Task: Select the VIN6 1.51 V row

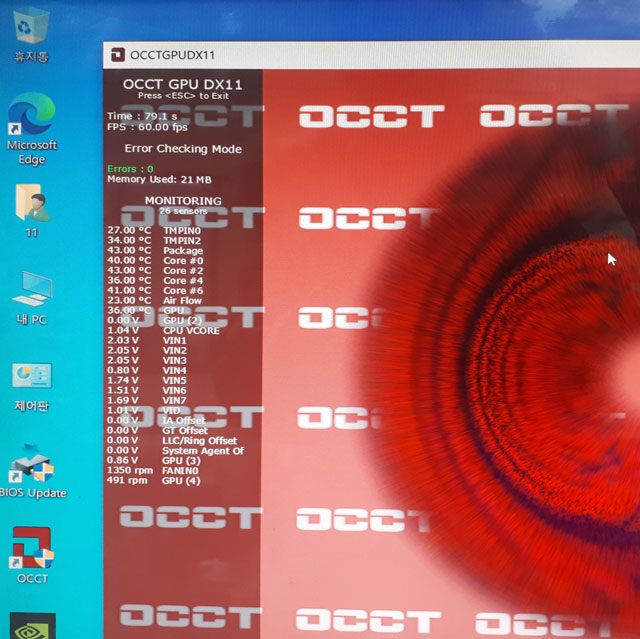Action: 147,390
